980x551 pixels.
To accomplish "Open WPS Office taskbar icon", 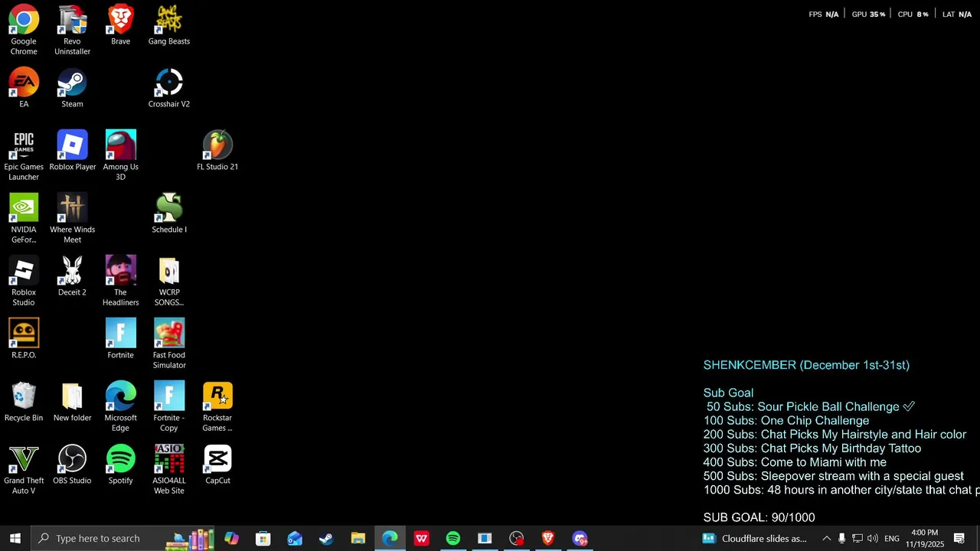I will (421, 538).
